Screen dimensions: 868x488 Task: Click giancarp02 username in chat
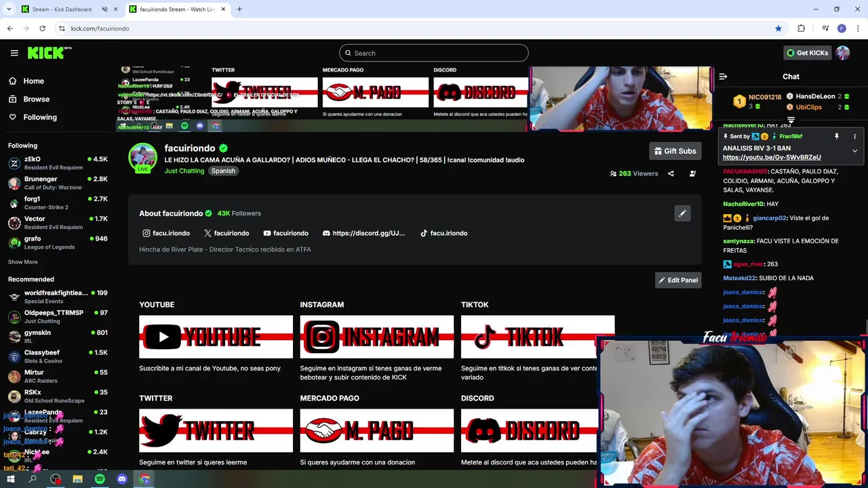pyautogui.click(x=769, y=218)
